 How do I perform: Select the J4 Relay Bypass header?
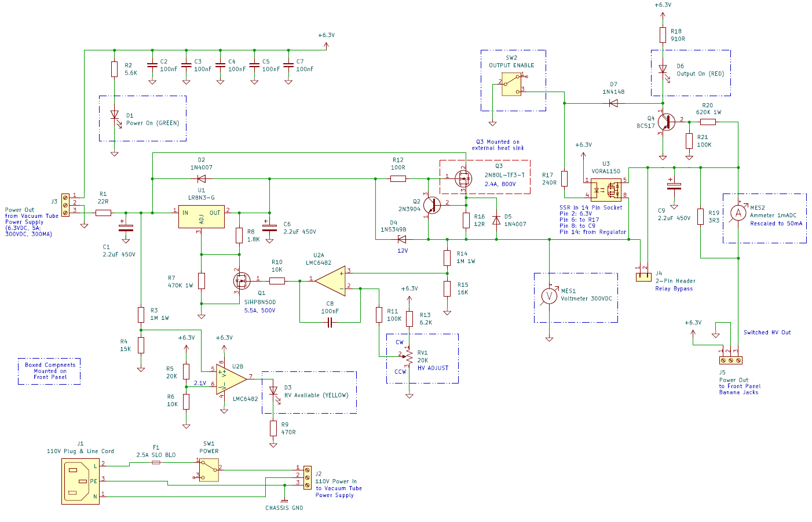[x=643, y=277]
